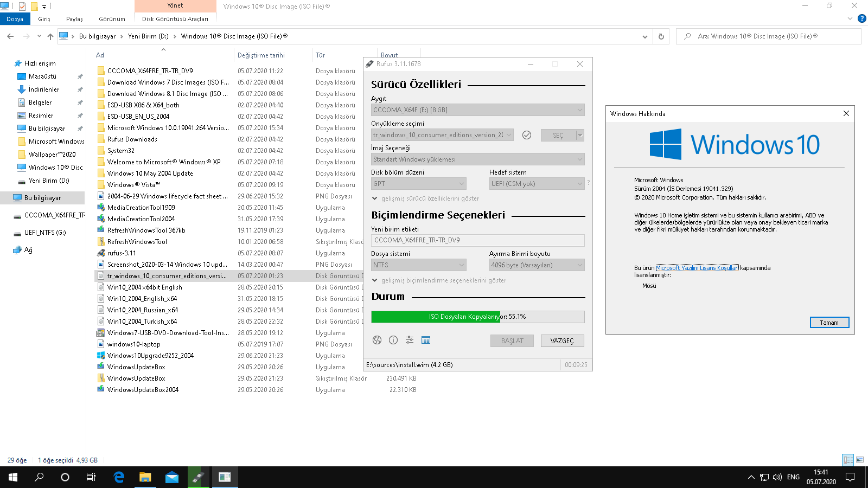
Task: Click the up arrow navigation button
Action: point(50,36)
